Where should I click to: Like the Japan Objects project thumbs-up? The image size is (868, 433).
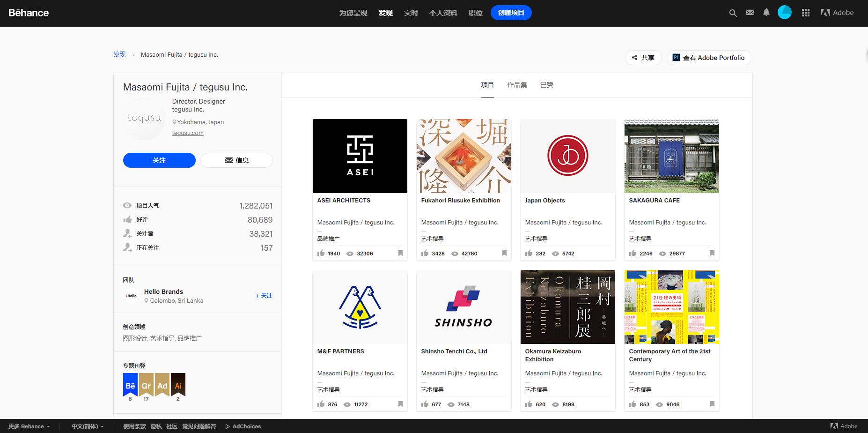529,253
